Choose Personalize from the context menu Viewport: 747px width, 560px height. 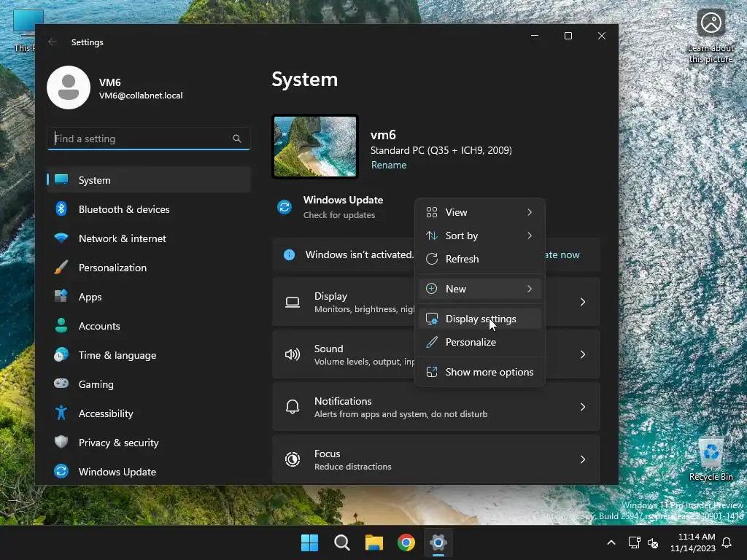[480, 342]
